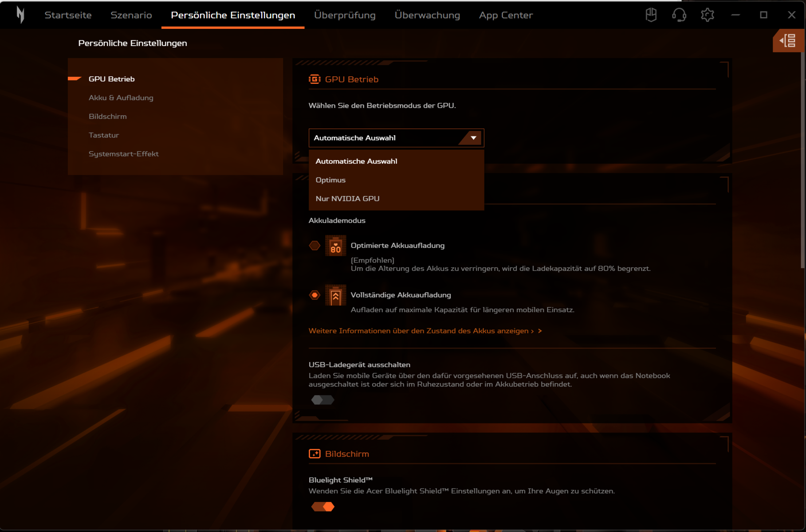This screenshot has width=806, height=532.
Task: Select Vollständige Akkuaufladung radio button
Action: 315,295
